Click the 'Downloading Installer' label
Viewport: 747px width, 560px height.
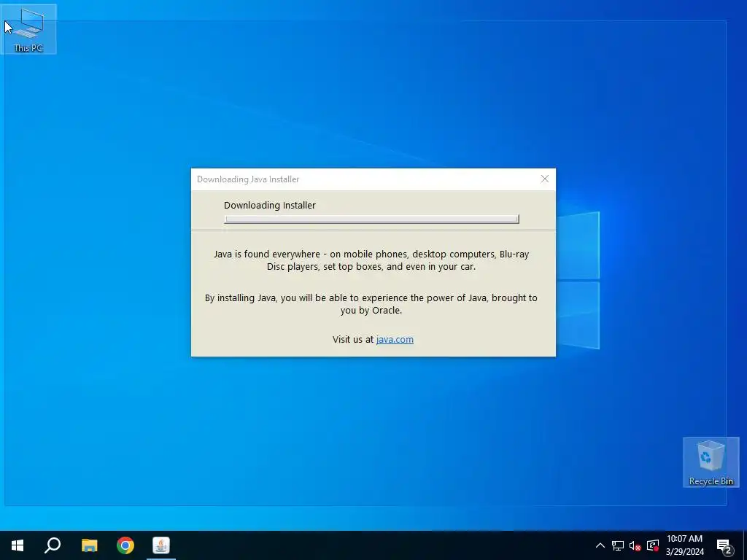point(270,205)
